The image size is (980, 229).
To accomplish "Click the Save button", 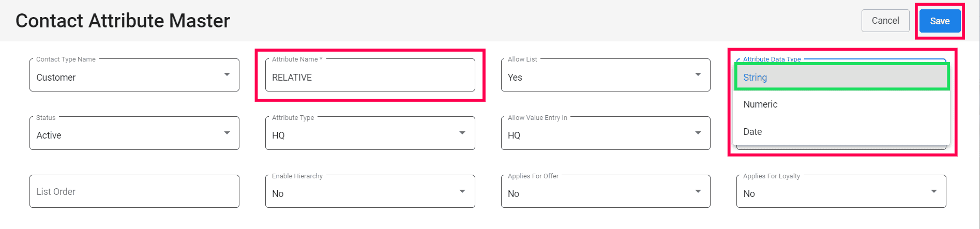I will click(940, 21).
